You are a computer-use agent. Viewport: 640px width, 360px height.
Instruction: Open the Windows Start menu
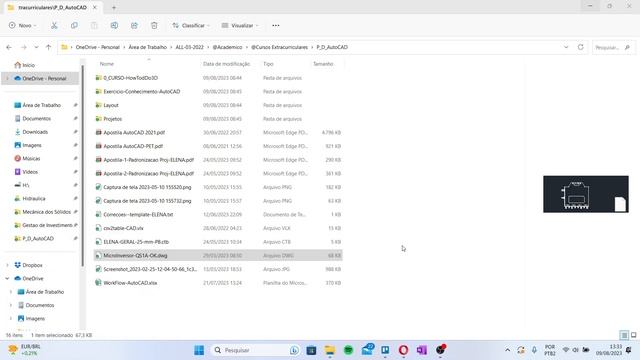[199, 350]
